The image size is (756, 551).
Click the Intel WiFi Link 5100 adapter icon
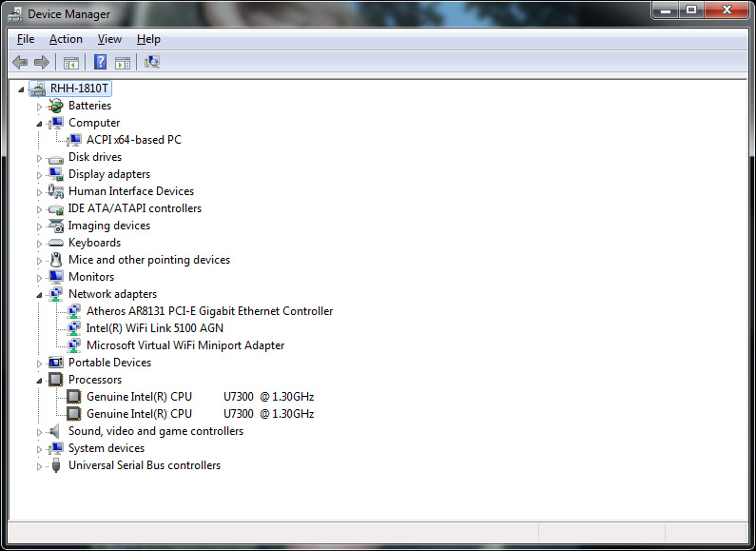[x=74, y=328]
